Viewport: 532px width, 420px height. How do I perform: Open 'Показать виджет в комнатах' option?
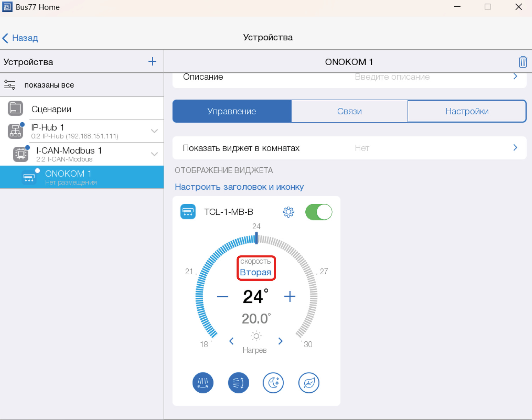coord(349,148)
